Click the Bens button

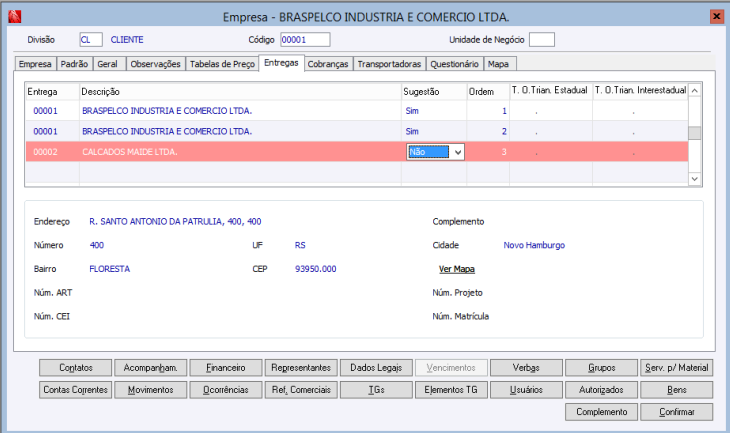(x=676, y=390)
